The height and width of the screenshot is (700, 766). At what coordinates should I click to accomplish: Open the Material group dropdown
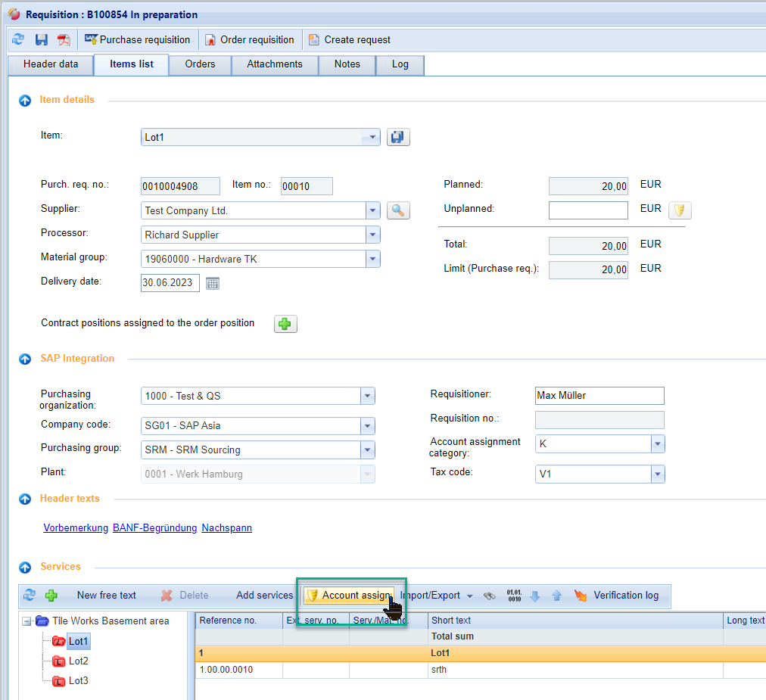[372, 259]
